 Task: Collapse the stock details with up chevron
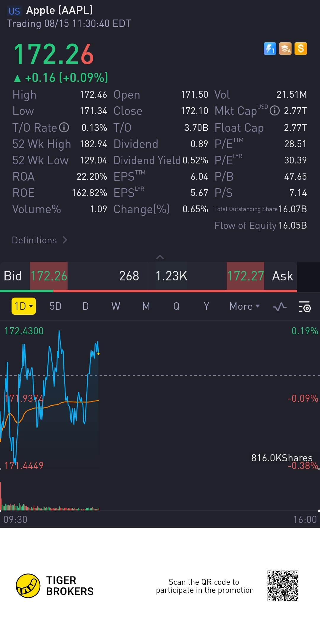(160, 257)
